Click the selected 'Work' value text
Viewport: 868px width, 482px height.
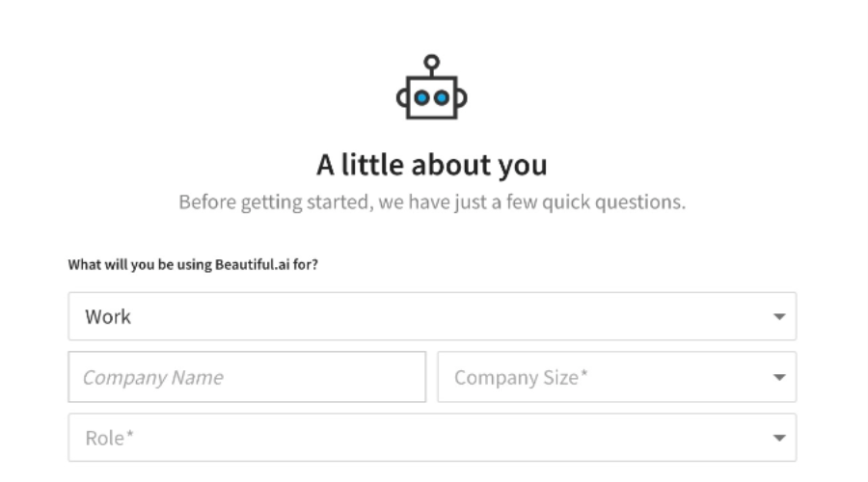pos(108,316)
